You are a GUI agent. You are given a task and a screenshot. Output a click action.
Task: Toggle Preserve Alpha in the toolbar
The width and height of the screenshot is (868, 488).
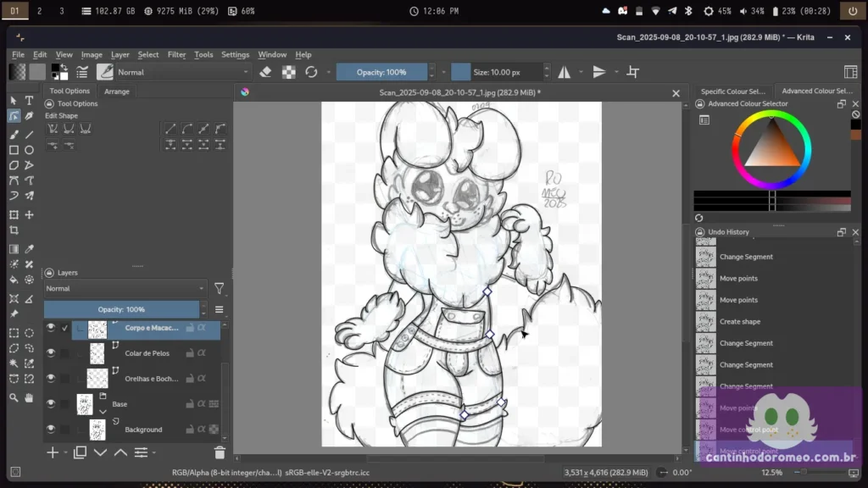tap(288, 72)
